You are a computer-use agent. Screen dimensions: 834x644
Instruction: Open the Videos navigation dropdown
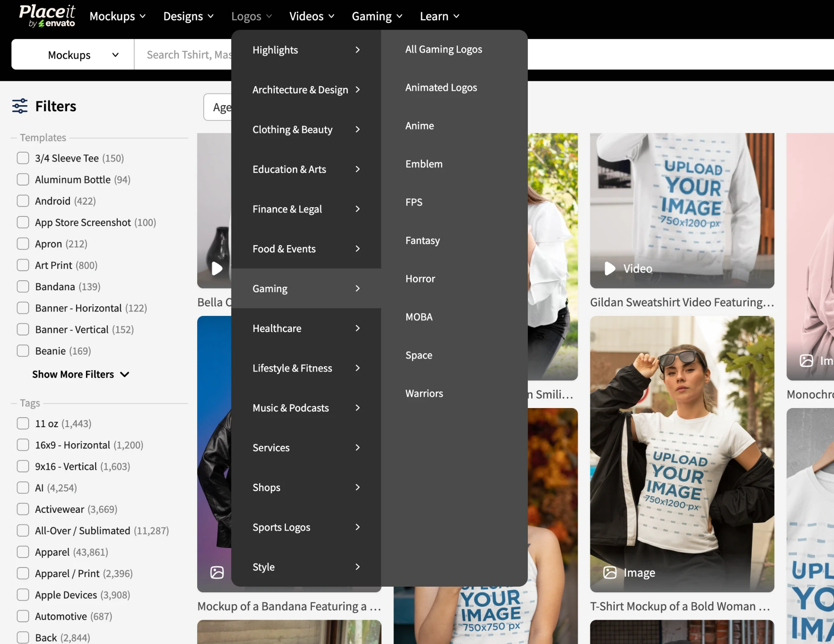tap(312, 17)
